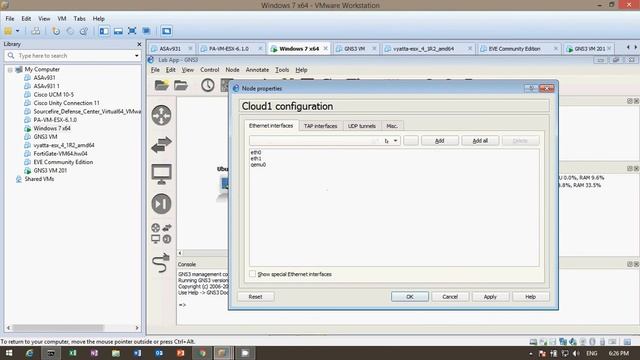Click the Reset button
Screen dimensions: 640x360
click(x=256, y=297)
